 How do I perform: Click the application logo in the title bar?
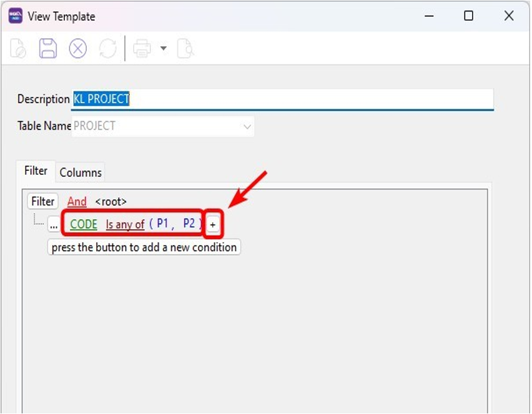click(17, 15)
